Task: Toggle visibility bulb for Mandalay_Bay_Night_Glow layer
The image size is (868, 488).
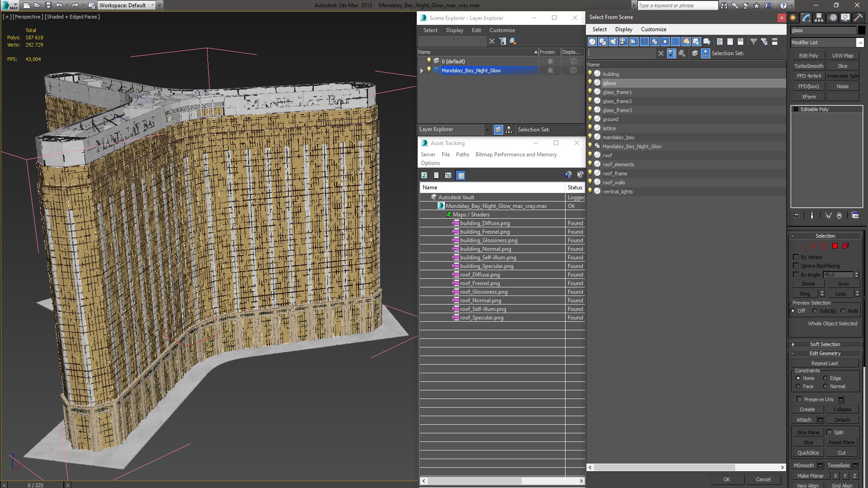Action: 429,70
